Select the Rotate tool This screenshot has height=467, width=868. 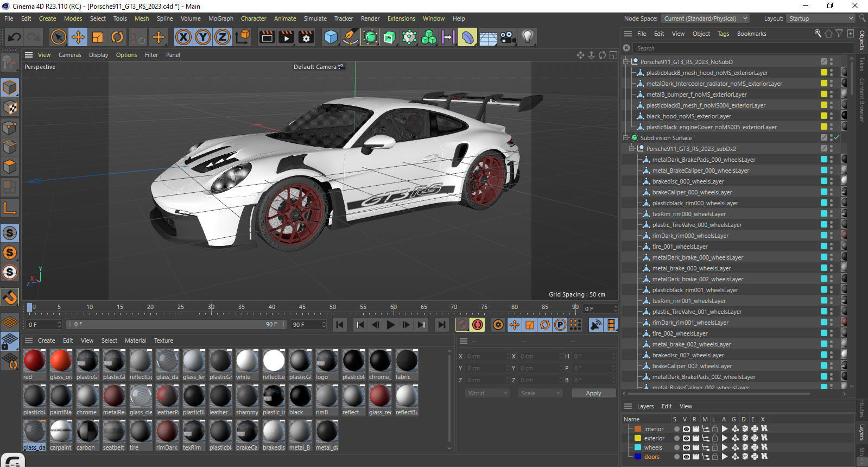[117, 37]
